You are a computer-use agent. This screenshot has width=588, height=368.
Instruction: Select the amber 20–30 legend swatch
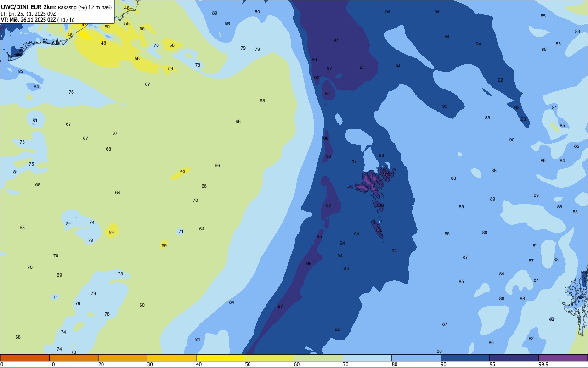[x=123, y=357]
